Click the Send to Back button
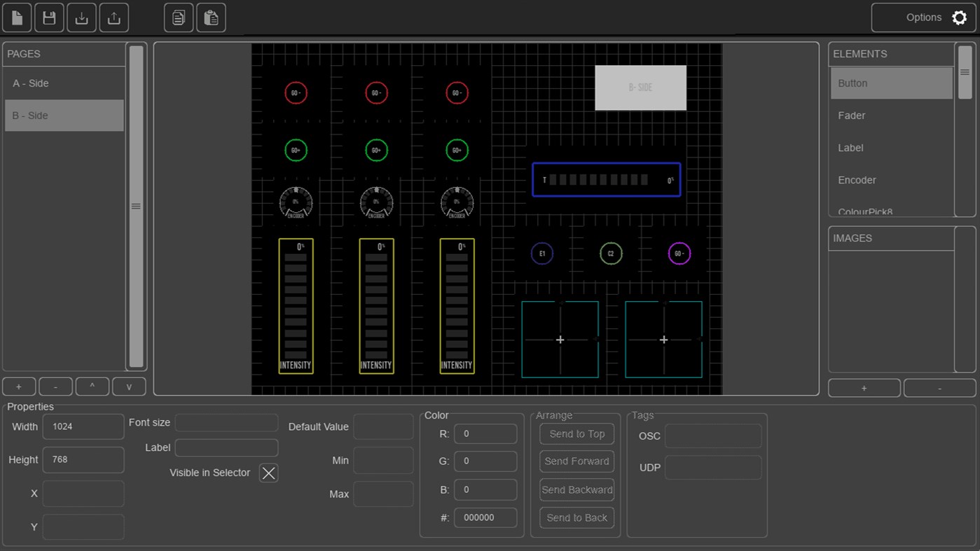Viewport: 980px width, 551px height. (x=577, y=517)
